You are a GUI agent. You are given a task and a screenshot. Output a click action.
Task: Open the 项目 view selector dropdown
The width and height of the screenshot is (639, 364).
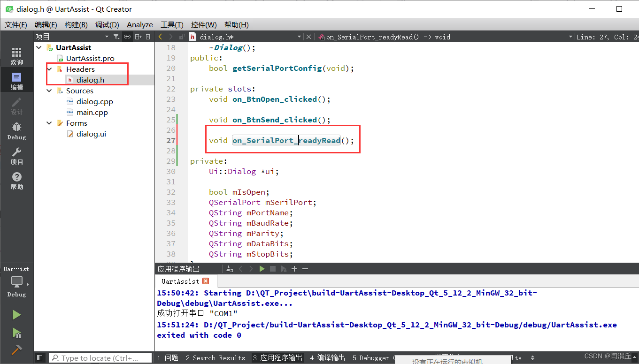point(72,37)
